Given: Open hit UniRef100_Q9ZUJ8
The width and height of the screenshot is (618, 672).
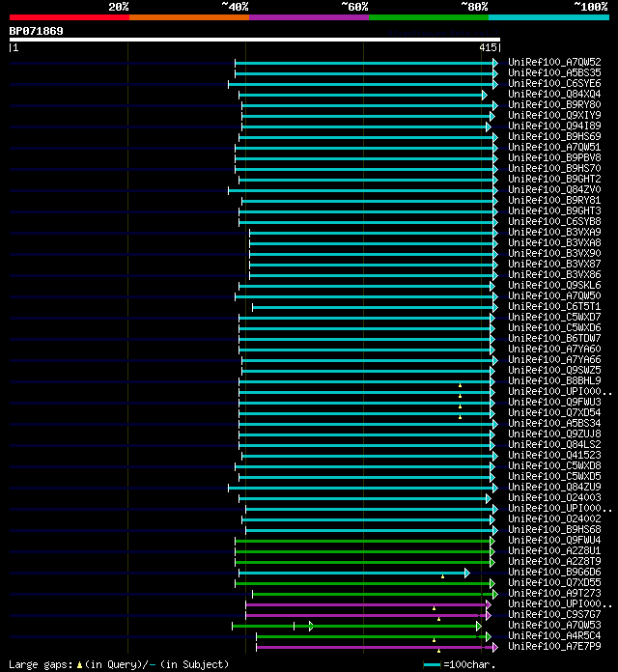Looking at the screenshot, I should point(554,434).
